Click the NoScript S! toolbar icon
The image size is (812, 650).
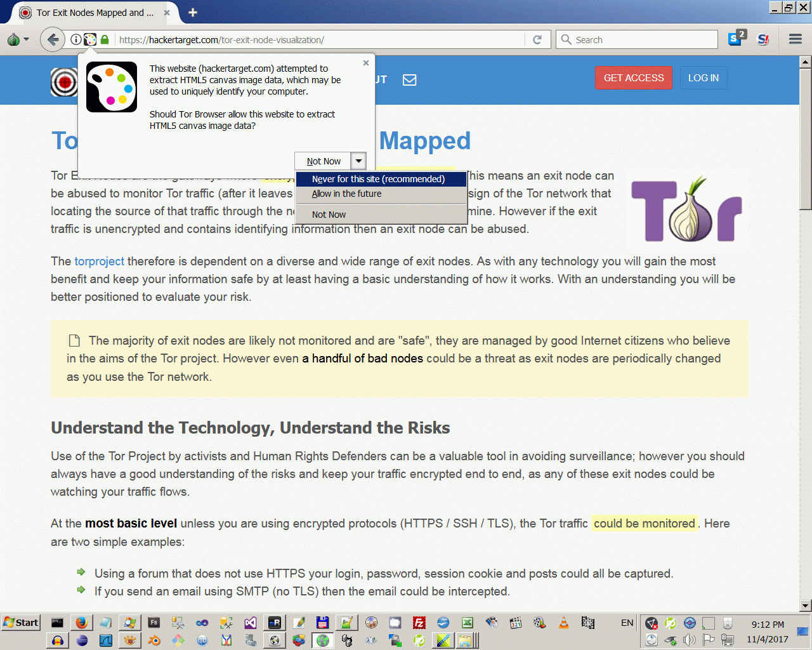[x=764, y=39]
